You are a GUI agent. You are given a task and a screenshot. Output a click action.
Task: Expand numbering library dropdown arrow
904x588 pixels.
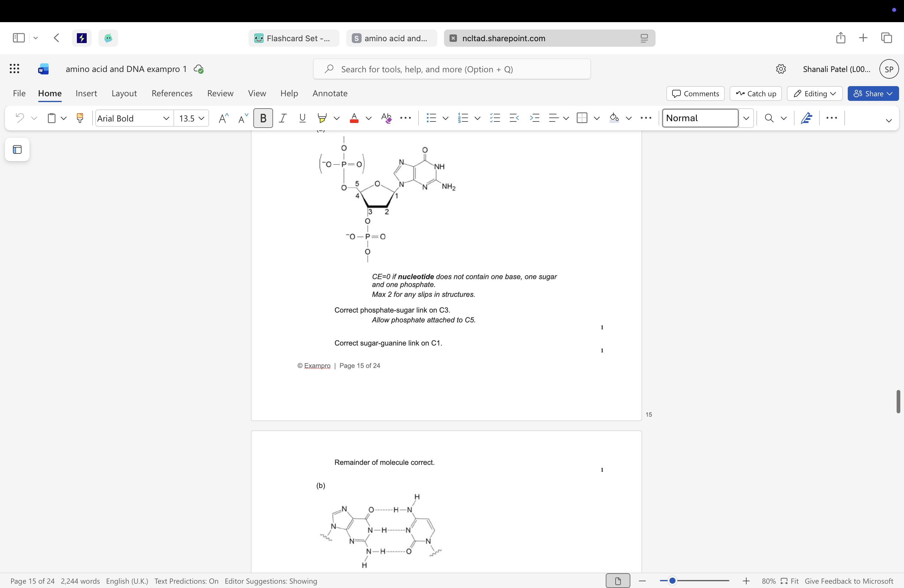pos(478,118)
